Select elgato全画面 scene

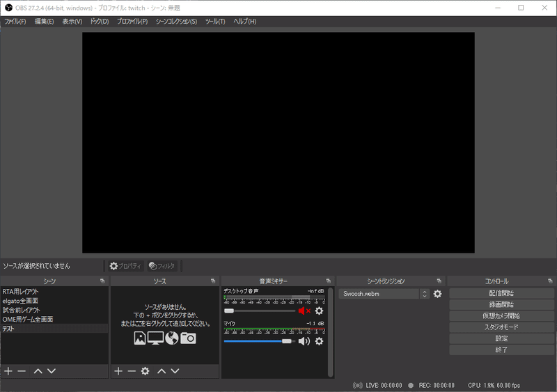[54, 301]
